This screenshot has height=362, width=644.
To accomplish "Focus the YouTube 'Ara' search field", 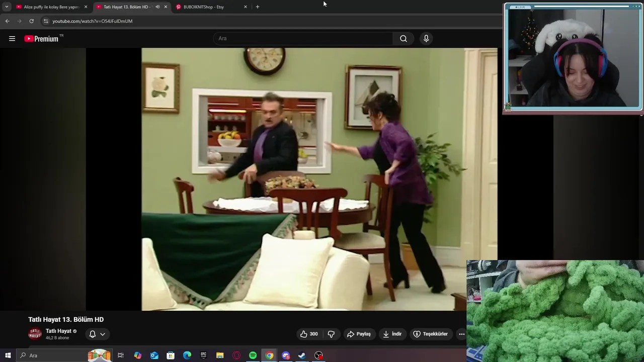I will 303,39.
